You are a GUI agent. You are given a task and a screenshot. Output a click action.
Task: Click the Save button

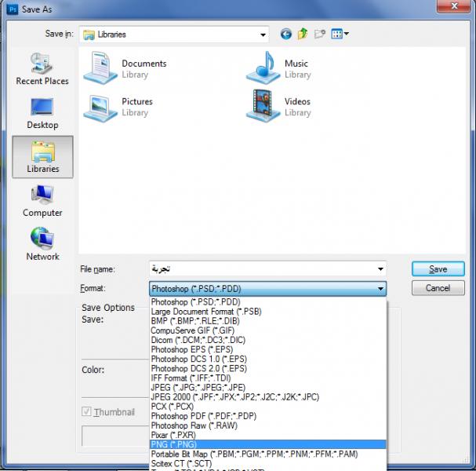tap(438, 269)
